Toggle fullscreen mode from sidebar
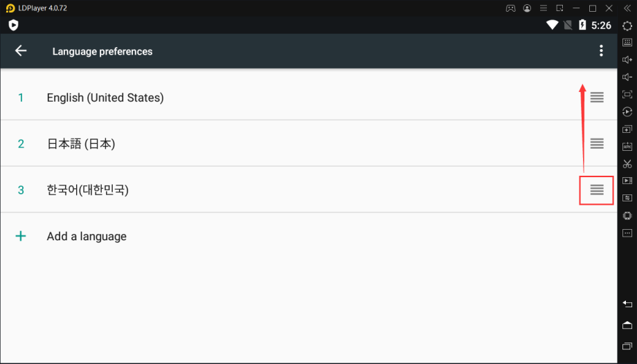This screenshot has height=364, width=637. point(627,95)
